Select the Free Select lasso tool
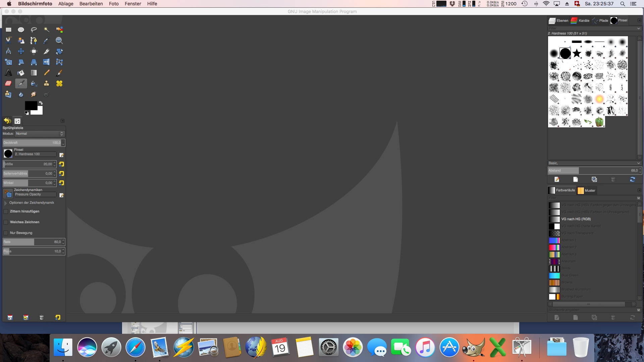 coord(34,30)
